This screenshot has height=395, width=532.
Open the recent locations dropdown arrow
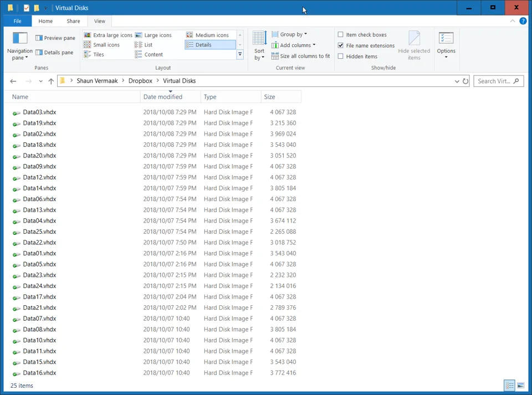[x=40, y=81]
